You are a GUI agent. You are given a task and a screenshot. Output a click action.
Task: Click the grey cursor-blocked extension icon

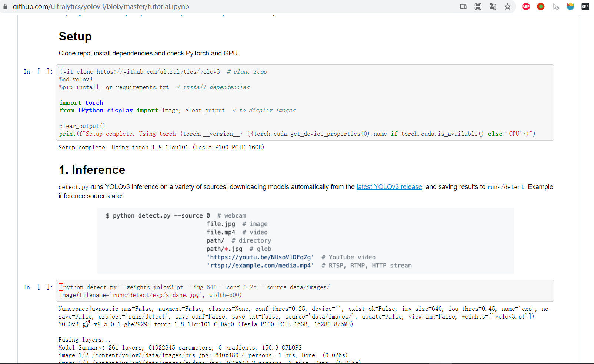pyautogui.click(x=555, y=7)
